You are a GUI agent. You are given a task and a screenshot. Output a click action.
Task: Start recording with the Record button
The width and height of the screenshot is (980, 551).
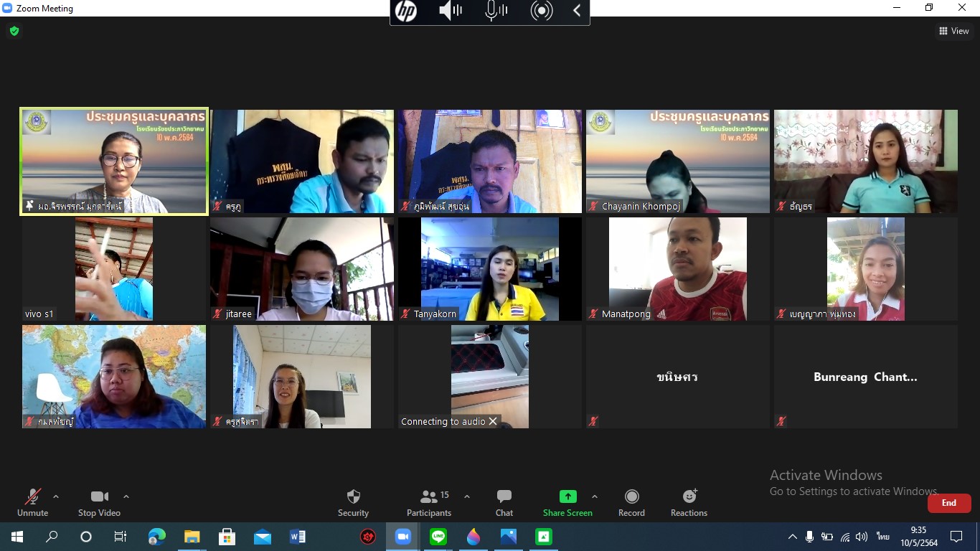click(631, 503)
